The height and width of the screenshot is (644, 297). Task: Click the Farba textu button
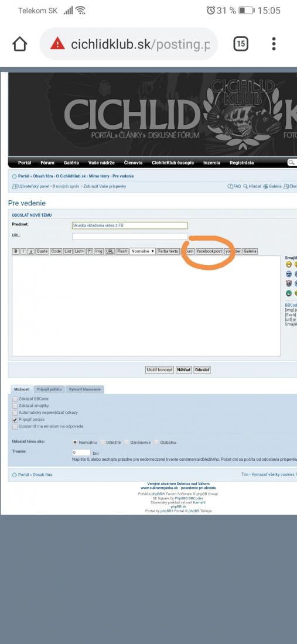coord(169,251)
